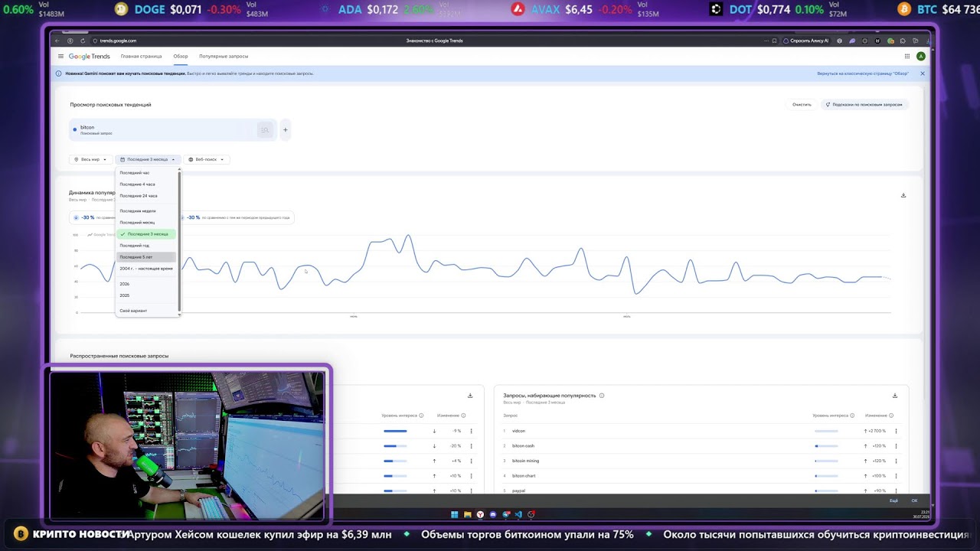Open the Web search type dropdown
The image size is (980, 551).
coord(207,159)
